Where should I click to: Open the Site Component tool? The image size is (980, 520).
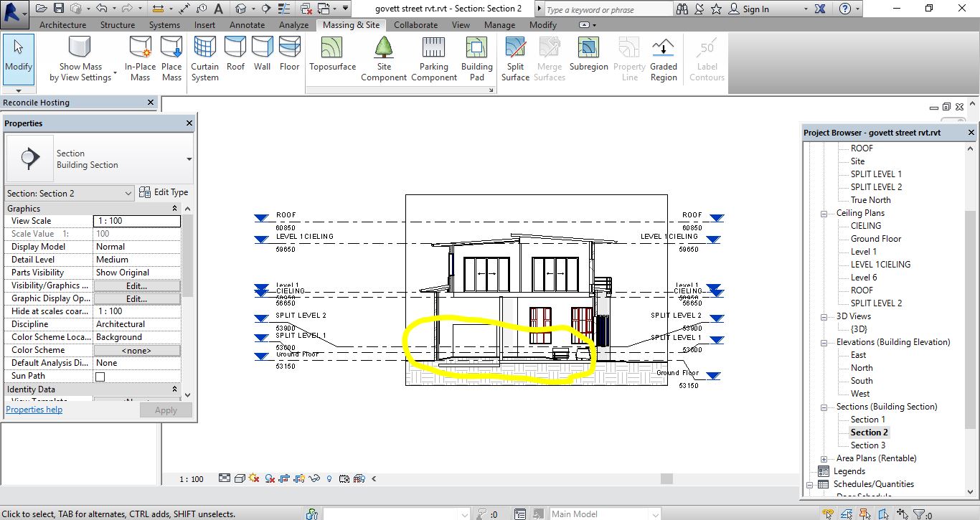[384, 57]
